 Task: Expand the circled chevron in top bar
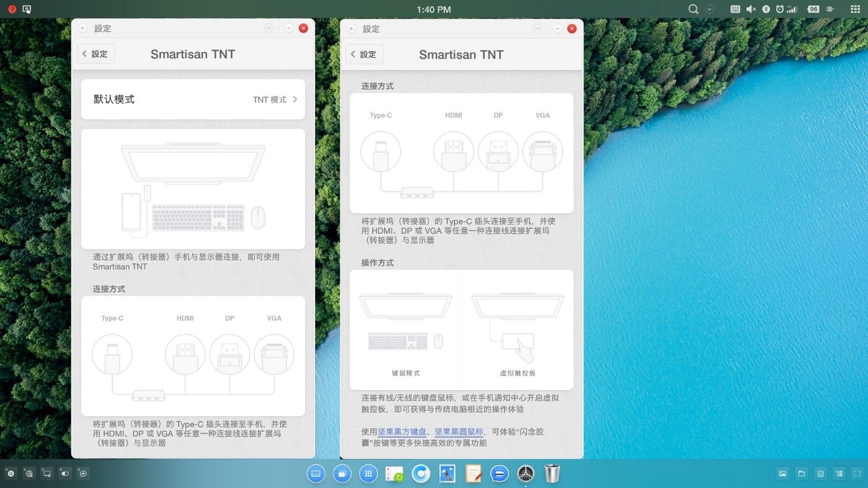coord(710,9)
